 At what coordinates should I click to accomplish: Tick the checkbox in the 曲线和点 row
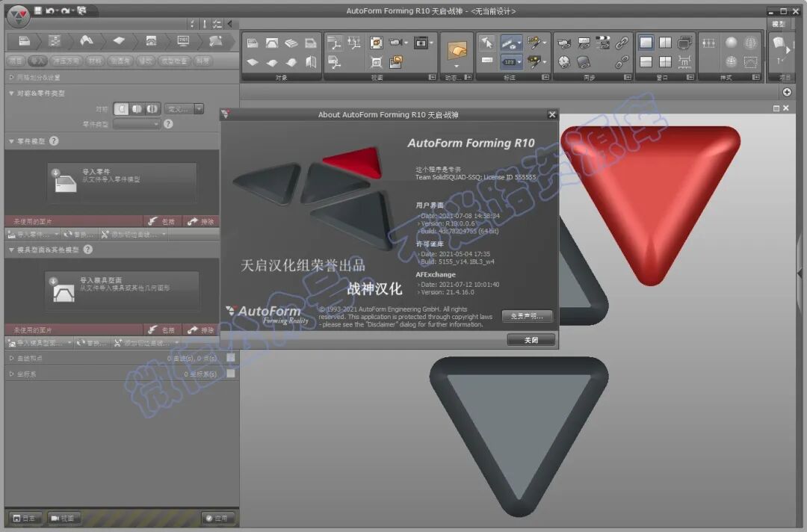coord(231,358)
